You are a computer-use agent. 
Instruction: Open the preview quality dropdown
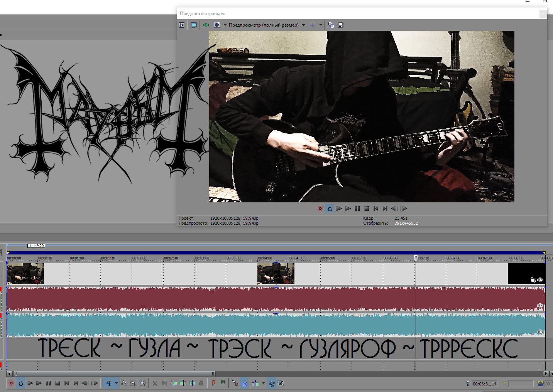[267, 25]
